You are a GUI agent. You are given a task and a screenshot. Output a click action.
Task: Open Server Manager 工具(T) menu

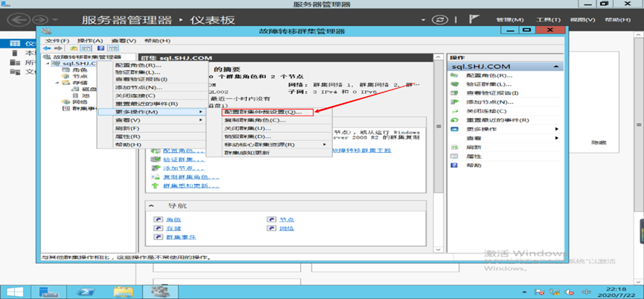tap(548, 19)
